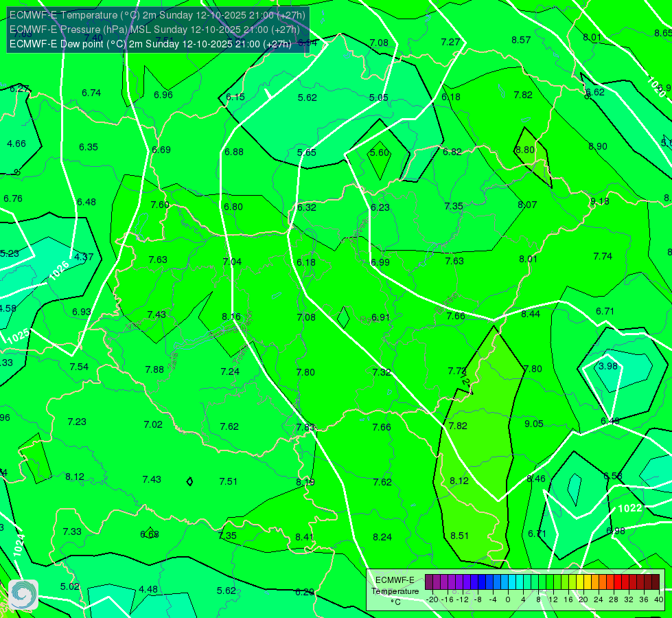Select the ECMWF-E Temperature 2m layer label
The width and height of the screenshot is (672, 618).
coord(157,15)
